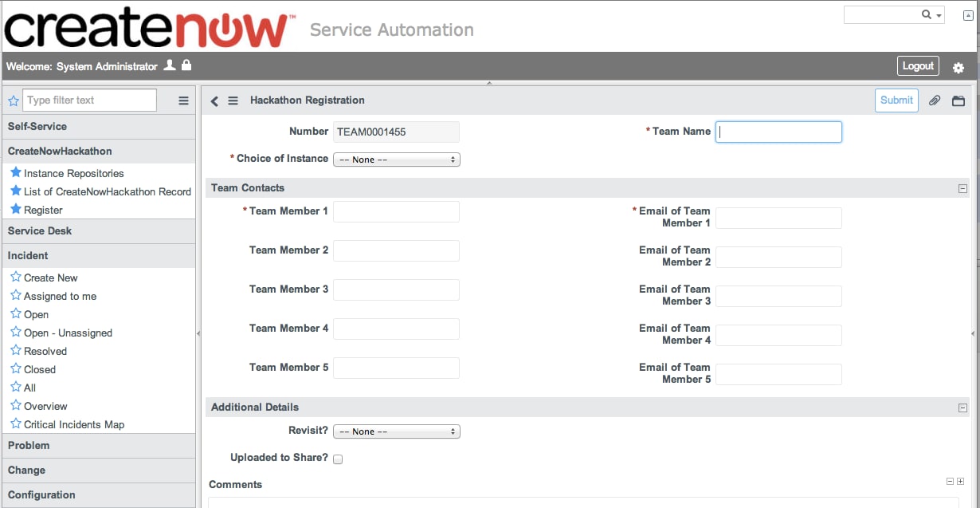Open the user profile icon in the welcome bar
980x508 pixels.
pyautogui.click(x=169, y=66)
